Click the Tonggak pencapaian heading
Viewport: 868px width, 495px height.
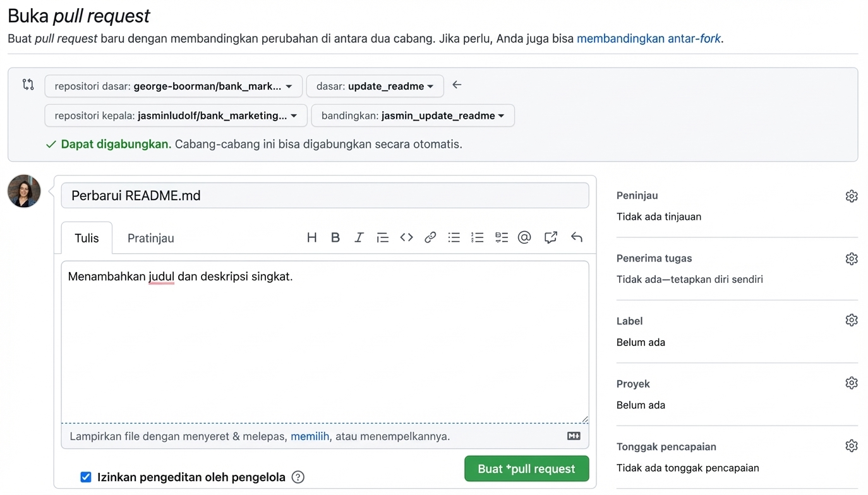(x=666, y=446)
